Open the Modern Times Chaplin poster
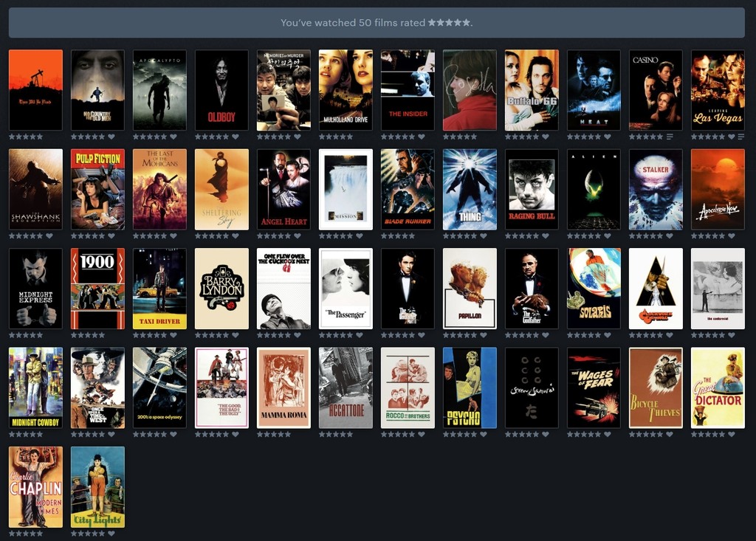Viewport: 756px width, 541px height. [35, 487]
